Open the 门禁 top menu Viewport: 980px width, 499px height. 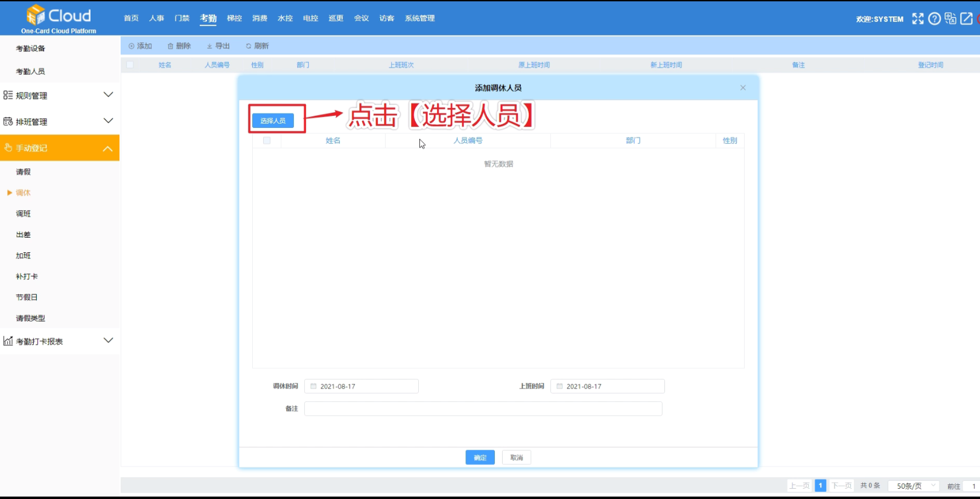182,18
